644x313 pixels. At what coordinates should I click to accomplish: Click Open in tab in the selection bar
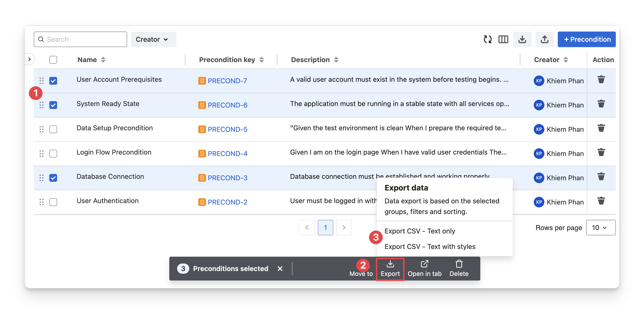(x=424, y=269)
